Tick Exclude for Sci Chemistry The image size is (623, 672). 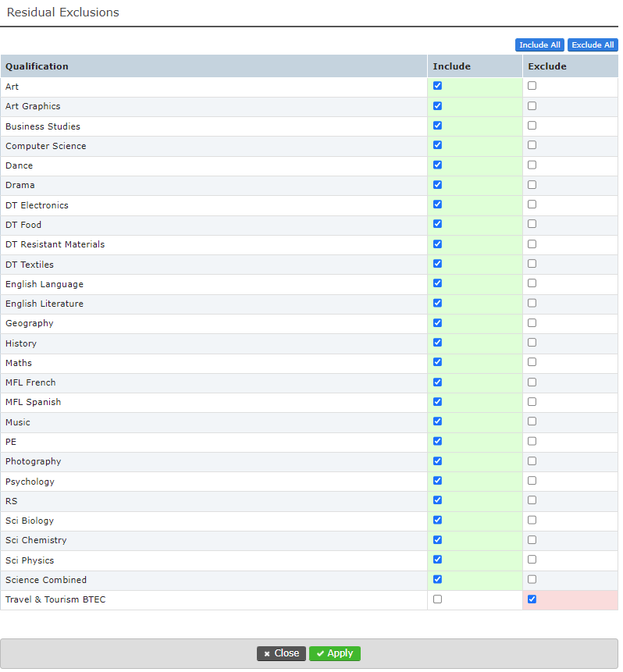(532, 539)
